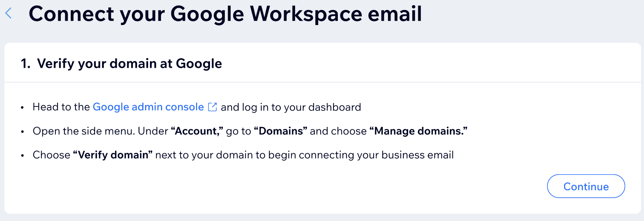Click the word 'Workspace' in the title
644x221 pixels.
(306, 14)
